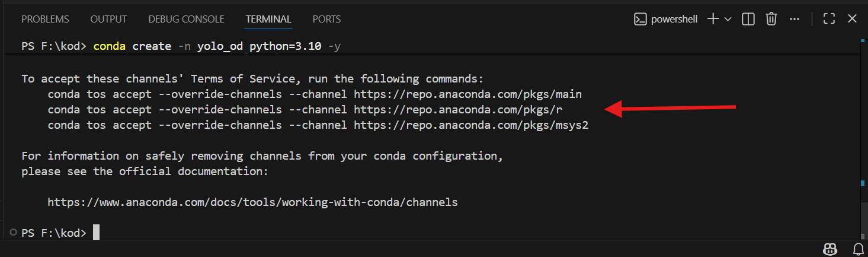Show notifications via the bell icon

tap(858, 249)
